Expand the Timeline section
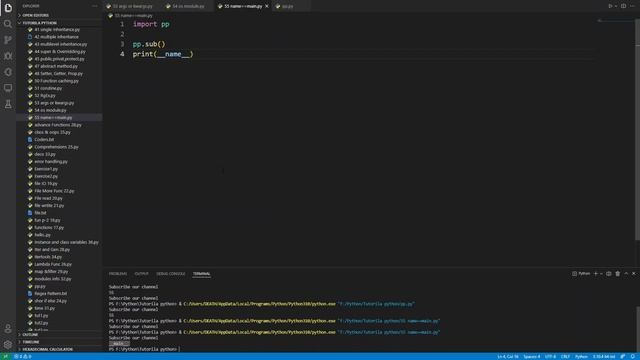This screenshot has height=360, width=640. click(x=59, y=342)
